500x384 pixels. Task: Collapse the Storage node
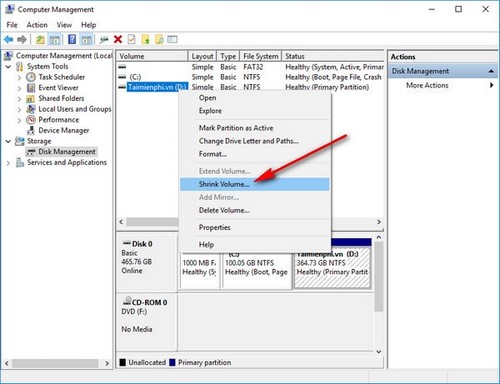coord(8,141)
